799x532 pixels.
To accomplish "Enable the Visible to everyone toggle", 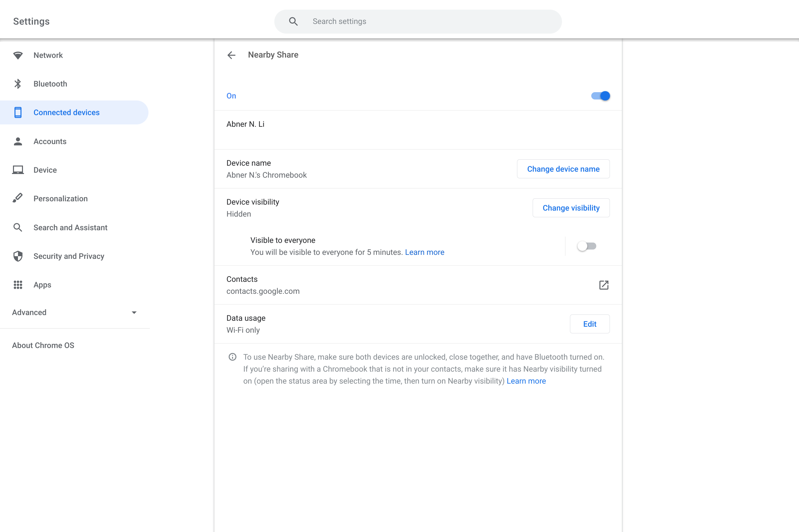I will click(x=587, y=246).
